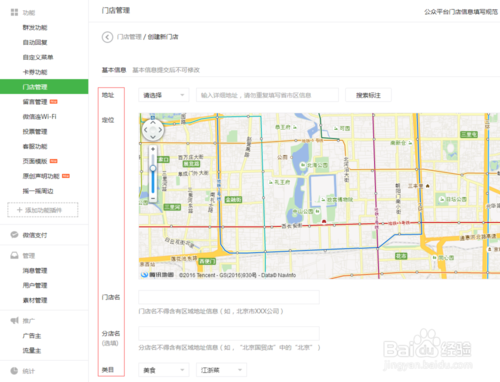Open 原创声明功能 in the sidebar

tap(41, 176)
